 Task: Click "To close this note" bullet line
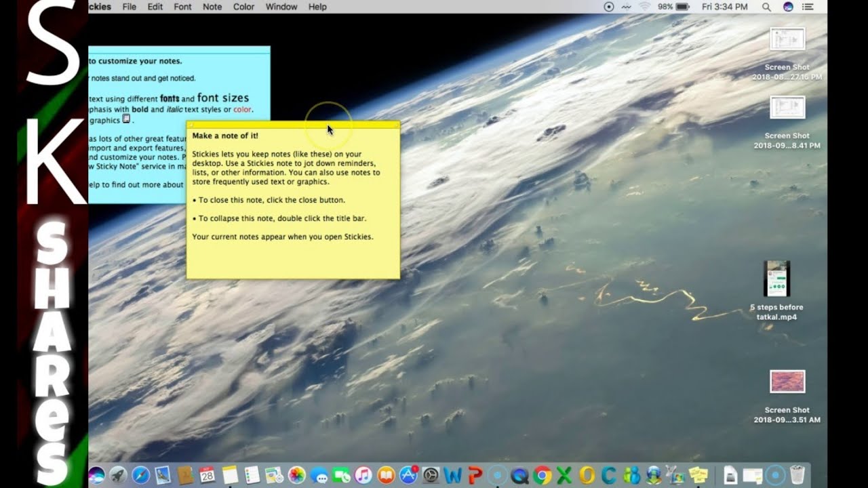pos(269,201)
